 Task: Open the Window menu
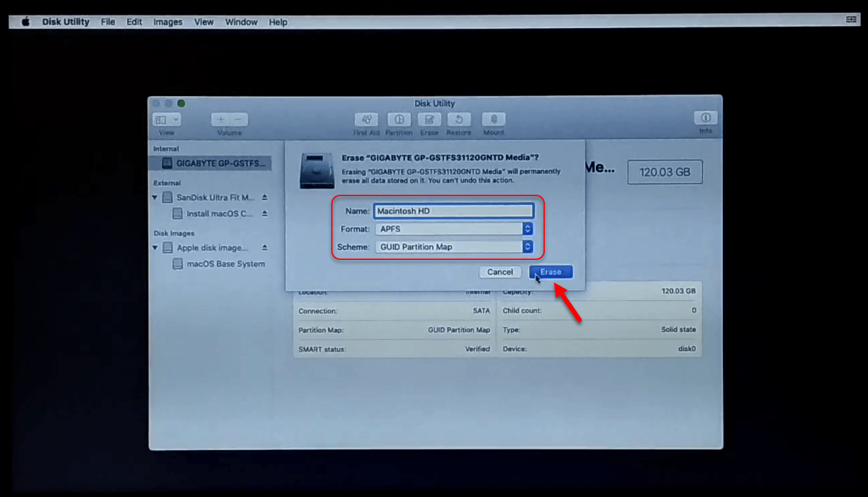(x=241, y=21)
